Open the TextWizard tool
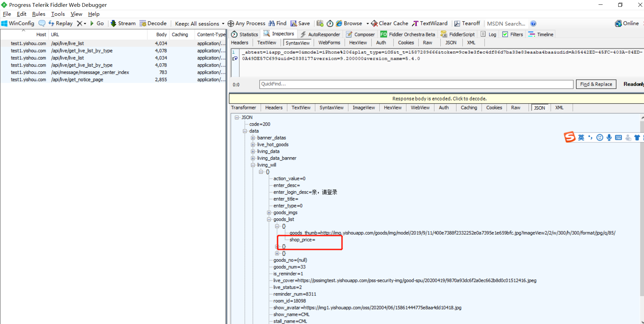Image resolution: width=644 pixels, height=324 pixels. (x=430, y=23)
